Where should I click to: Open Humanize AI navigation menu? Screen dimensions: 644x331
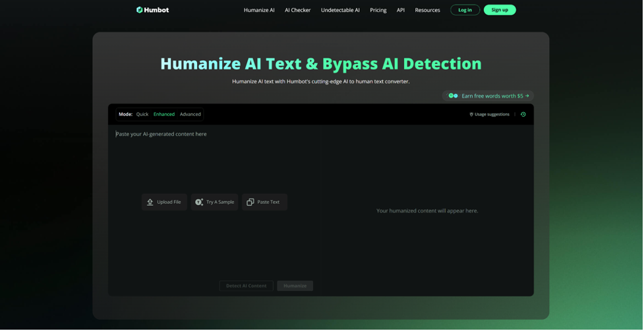tap(259, 11)
